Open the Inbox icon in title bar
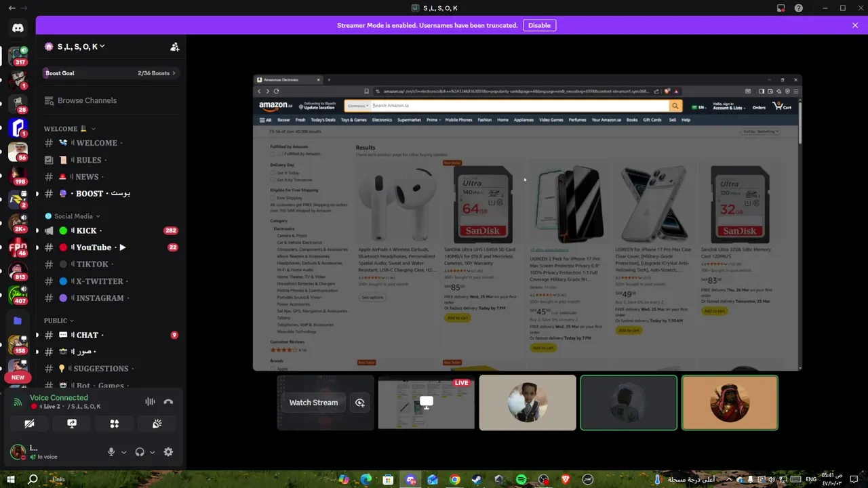This screenshot has height=488, width=868. coord(781,8)
